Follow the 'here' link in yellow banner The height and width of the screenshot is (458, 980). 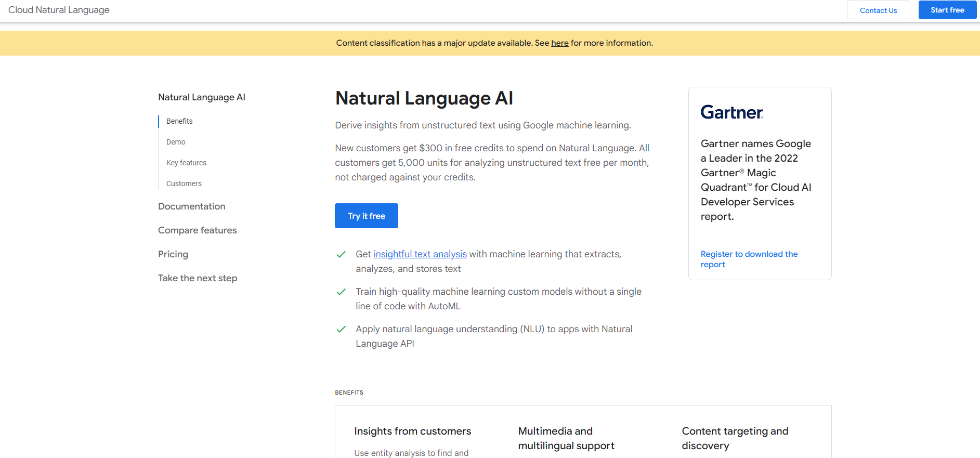[x=560, y=43]
